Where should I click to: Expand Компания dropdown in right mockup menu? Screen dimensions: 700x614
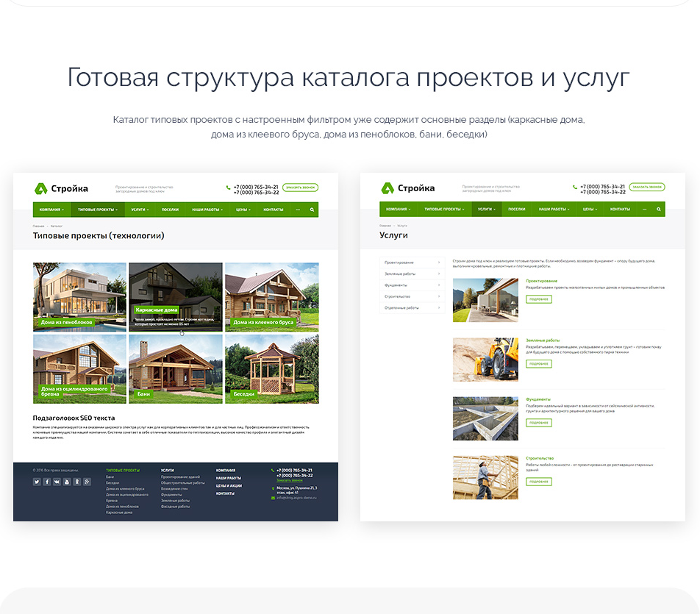(399, 209)
